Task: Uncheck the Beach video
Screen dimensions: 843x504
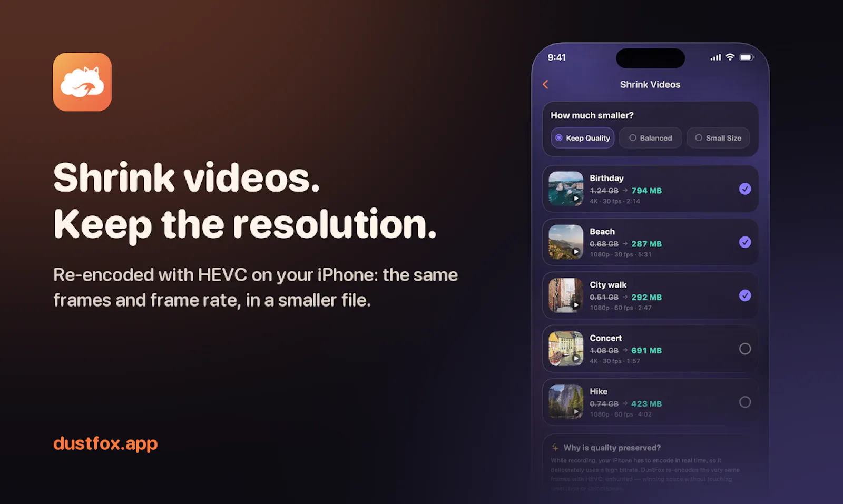Action: click(x=745, y=242)
